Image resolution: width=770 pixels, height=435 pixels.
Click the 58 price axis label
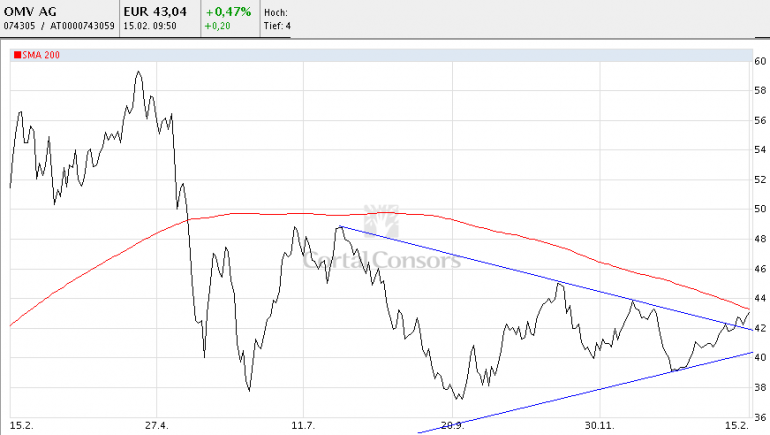click(x=760, y=90)
